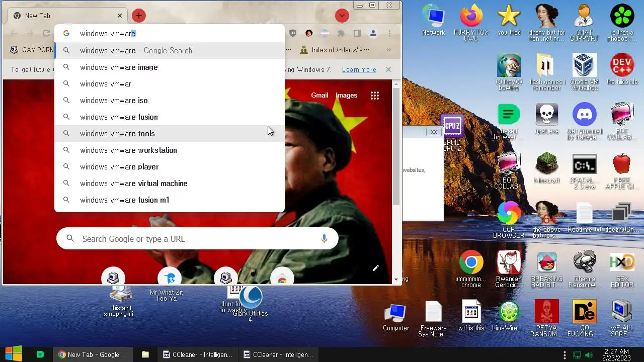Select the PETYA RANSOM... red skull icon
644x362 pixels.
coord(546,319)
